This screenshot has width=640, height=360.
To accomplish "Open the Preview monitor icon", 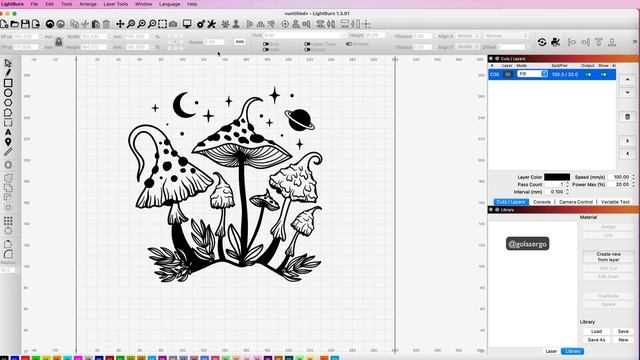I will tap(187, 24).
